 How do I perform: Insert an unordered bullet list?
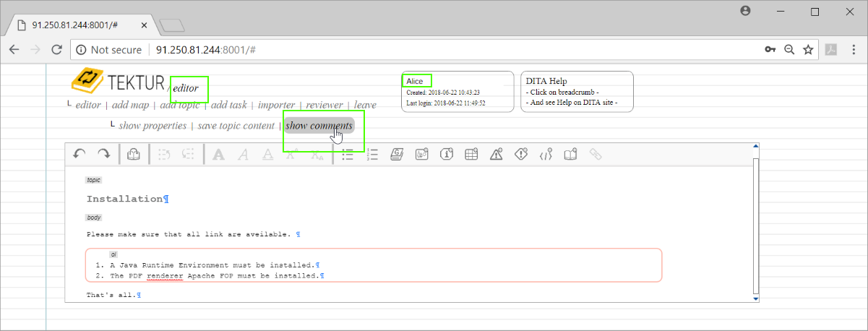(x=348, y=154)
